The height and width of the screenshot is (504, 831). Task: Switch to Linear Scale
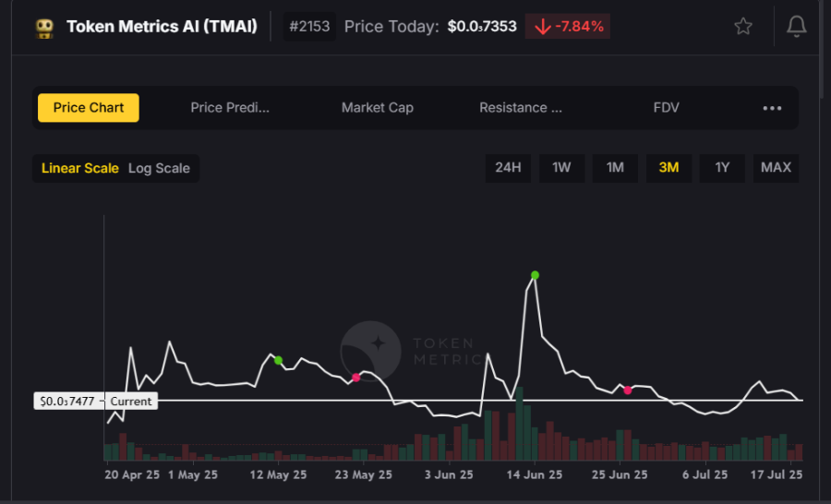pos(80,168)
